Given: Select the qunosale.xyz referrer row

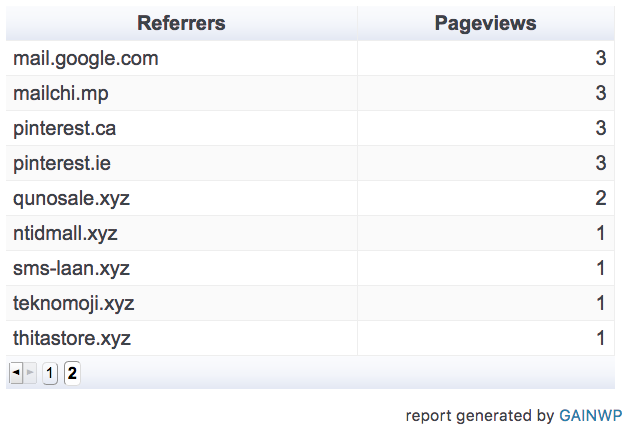Looking at the screenshot, I should tap(71, 198).
